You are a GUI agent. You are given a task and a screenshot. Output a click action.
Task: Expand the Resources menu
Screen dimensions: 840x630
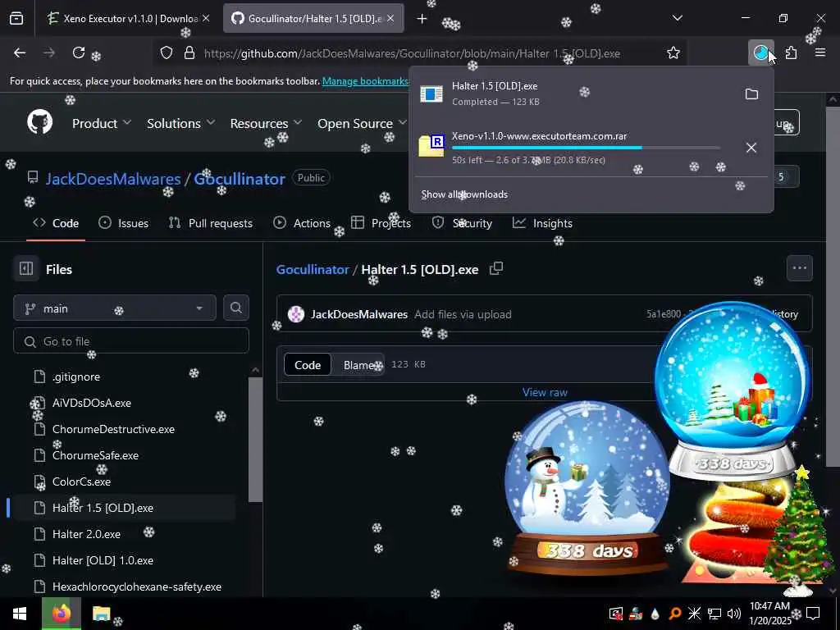coord(266,123)
